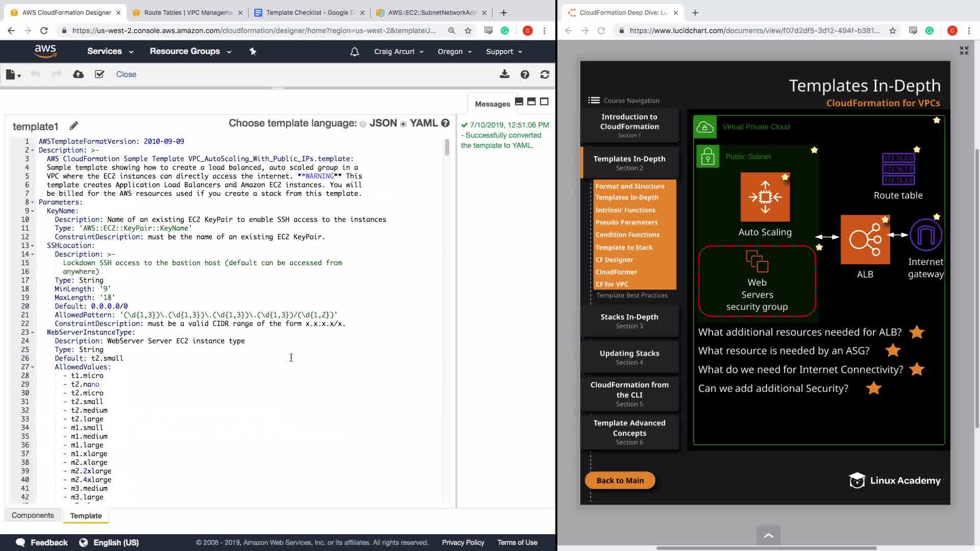Open the Designer help question icon

(525, 74)
